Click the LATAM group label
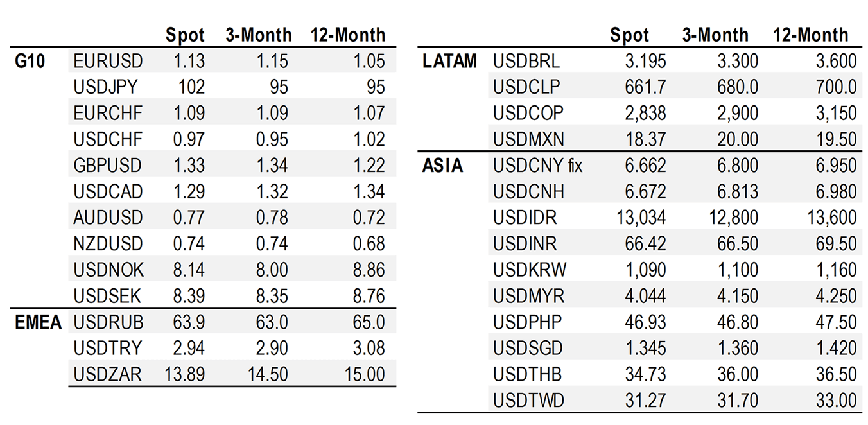 tap(449, 61)
